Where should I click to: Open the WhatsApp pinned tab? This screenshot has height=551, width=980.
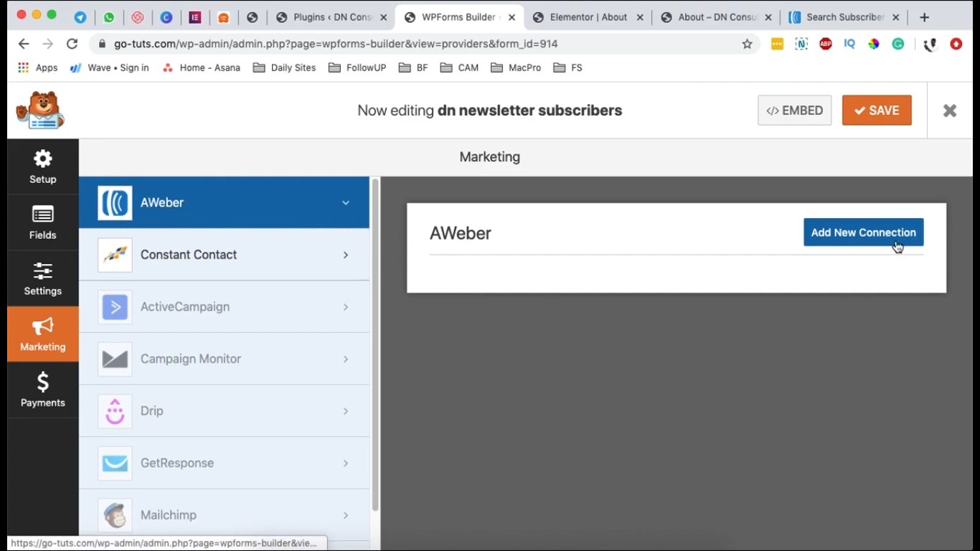point(109,17)
